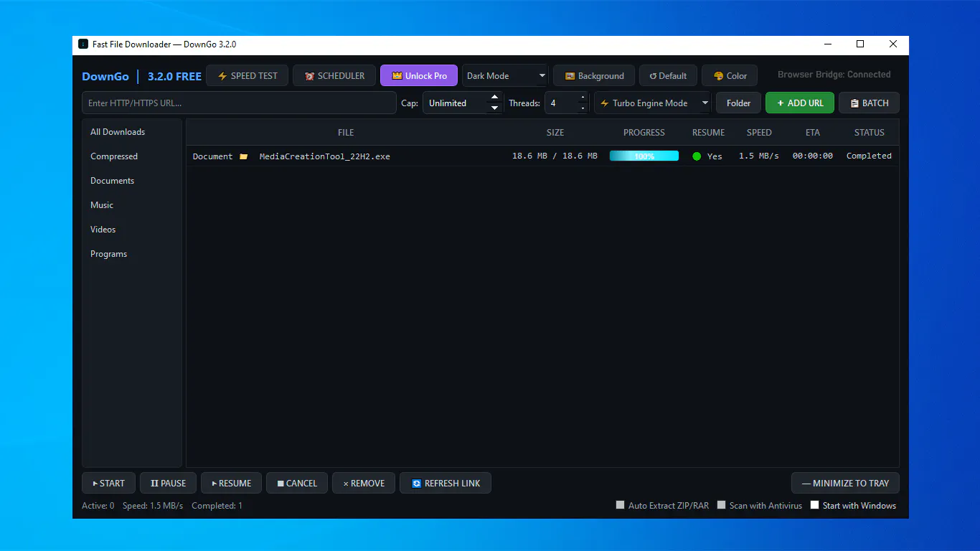Image resolution: width=980 pixels, height=551 pixels.
Task: Increase the Cap value with up arrow
Action: [x=494, y=98]
